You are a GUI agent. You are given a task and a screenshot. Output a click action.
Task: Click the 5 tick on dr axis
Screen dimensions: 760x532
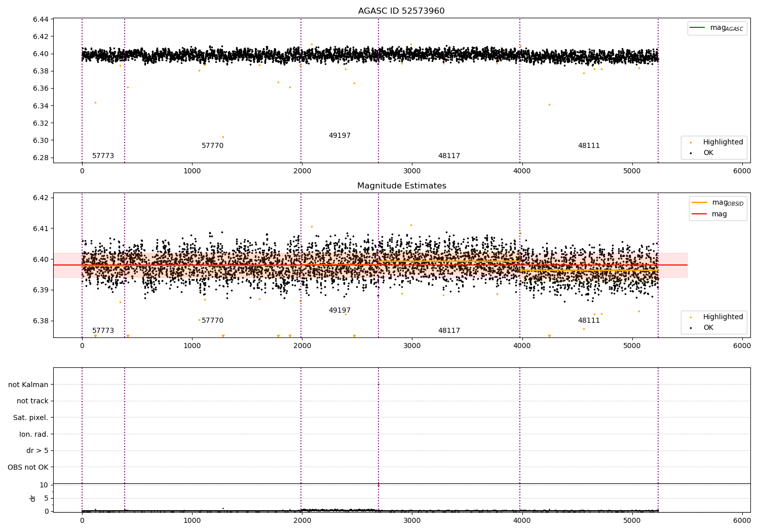46,498
